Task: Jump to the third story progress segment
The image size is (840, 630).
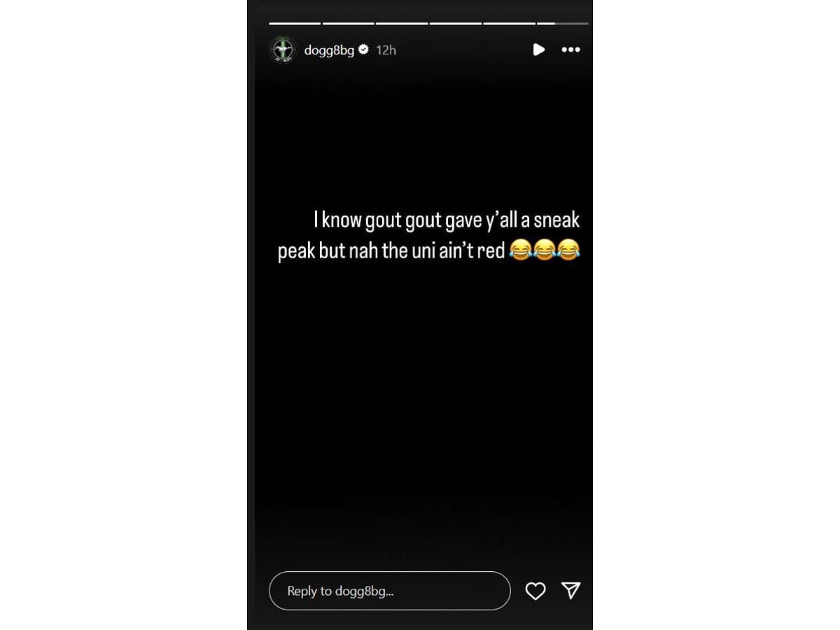Action: point(402,24)
